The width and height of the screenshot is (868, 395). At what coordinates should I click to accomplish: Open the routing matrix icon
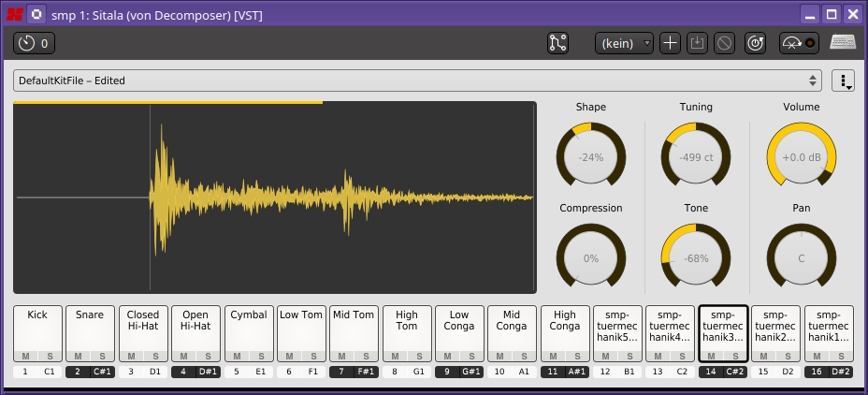coord(558,43)
